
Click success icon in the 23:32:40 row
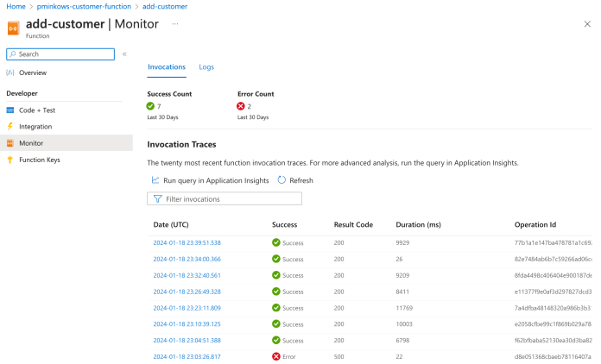coord(276,275)
